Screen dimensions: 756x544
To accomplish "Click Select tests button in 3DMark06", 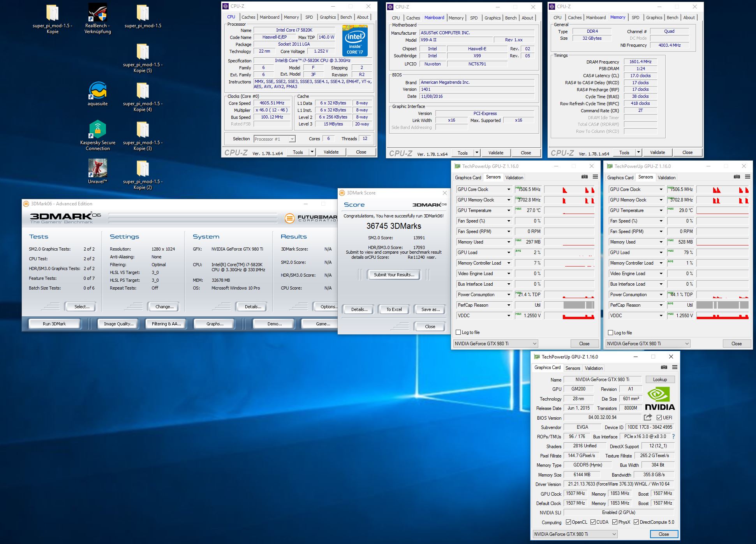I will coord(82,307).
